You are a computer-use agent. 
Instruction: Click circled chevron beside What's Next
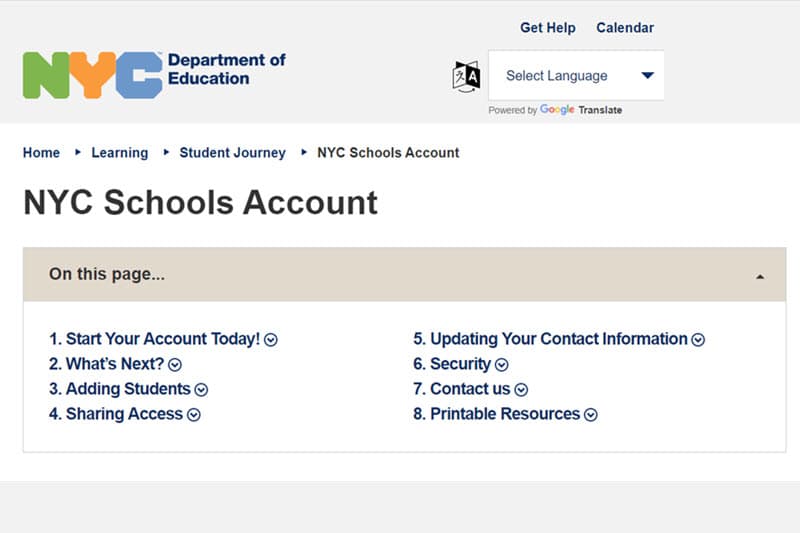175,365
